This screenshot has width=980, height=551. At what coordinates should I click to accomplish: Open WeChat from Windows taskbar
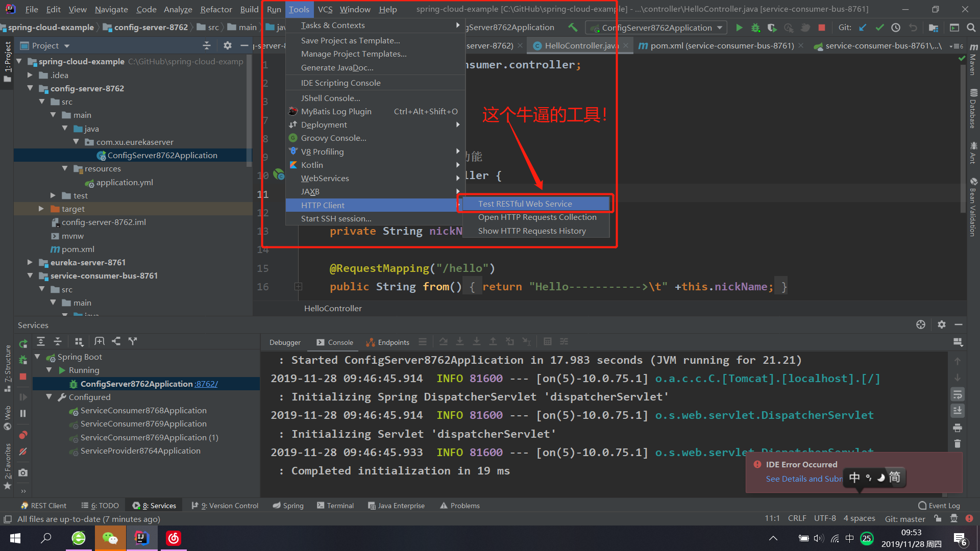click(110, 538)
